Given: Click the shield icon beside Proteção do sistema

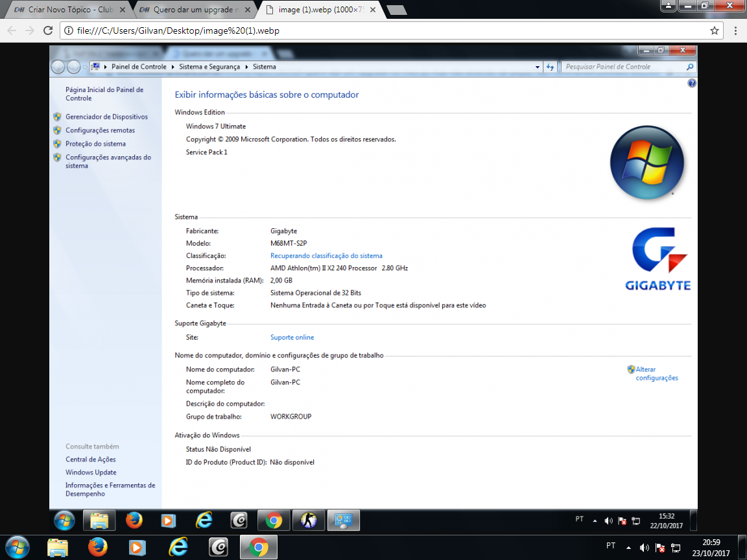Looking at the screenshot, I should point(57,143).
